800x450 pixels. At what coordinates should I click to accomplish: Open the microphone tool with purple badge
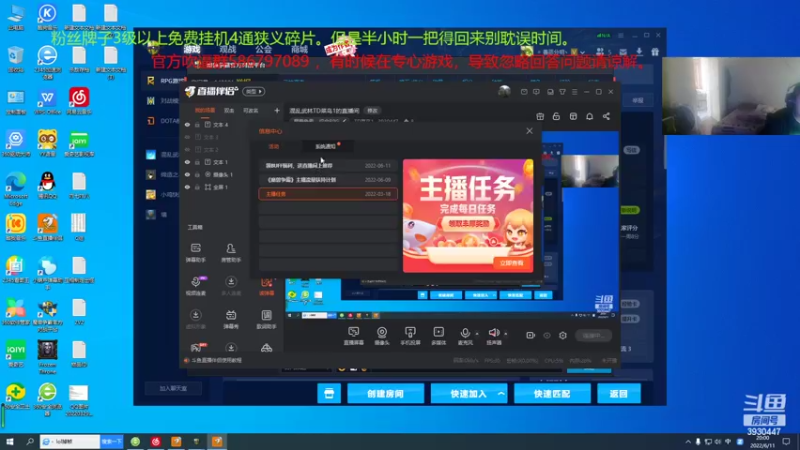pos(195,286)
